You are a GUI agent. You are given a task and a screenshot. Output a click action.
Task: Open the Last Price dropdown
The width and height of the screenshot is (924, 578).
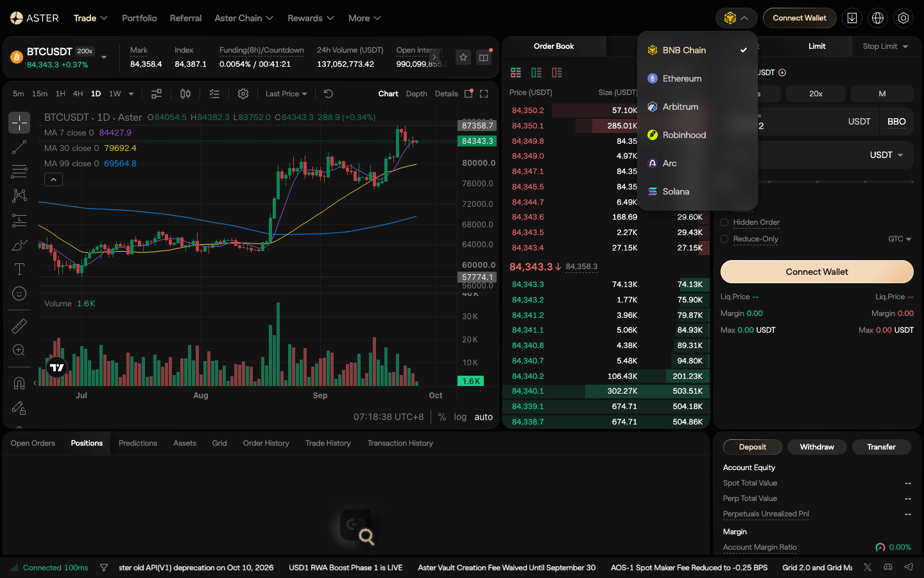(286, 94)
